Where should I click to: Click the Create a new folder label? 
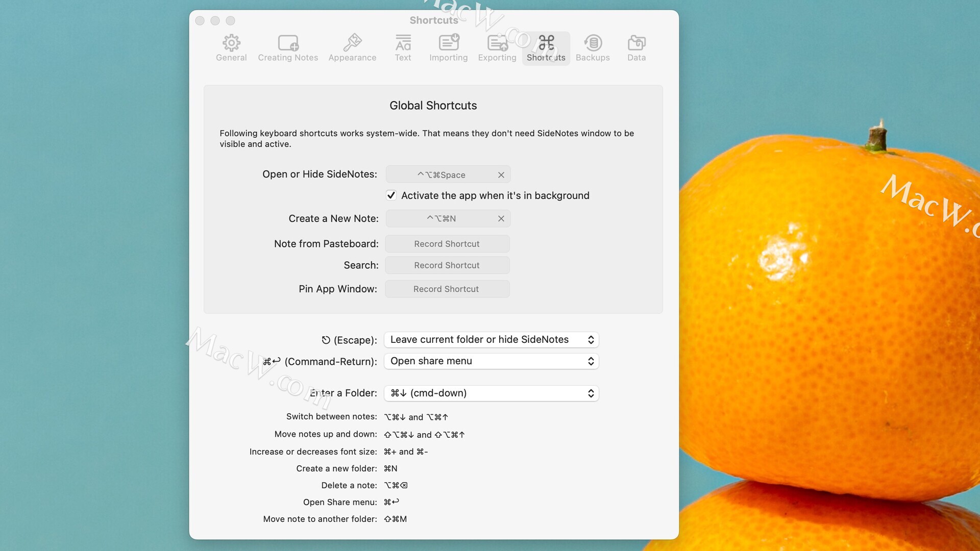click(x=337, y=468)
